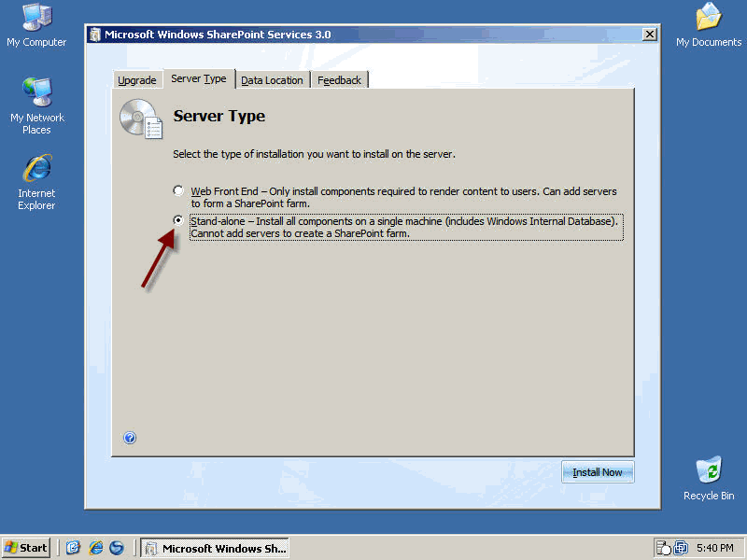Open the Windows Start menu

click(x=26, y=548)
